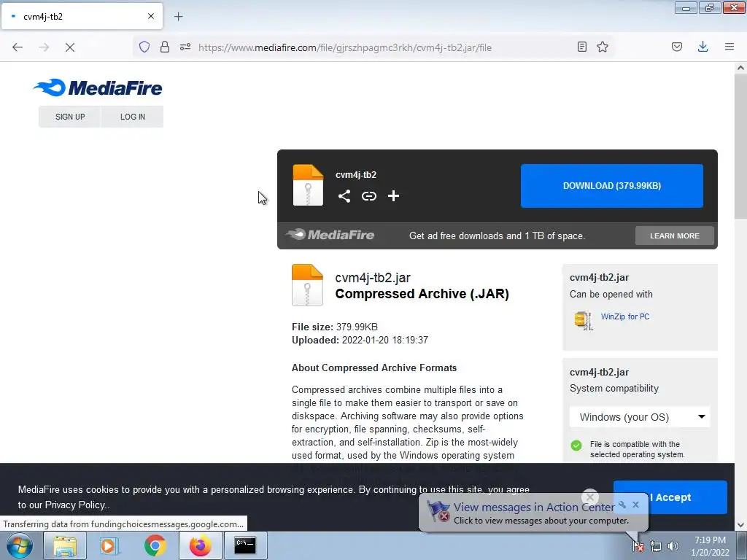Open the Firefox downloads panel arrow
The image size is (747, 560).
pyautogui.click(x=703, y=47)
